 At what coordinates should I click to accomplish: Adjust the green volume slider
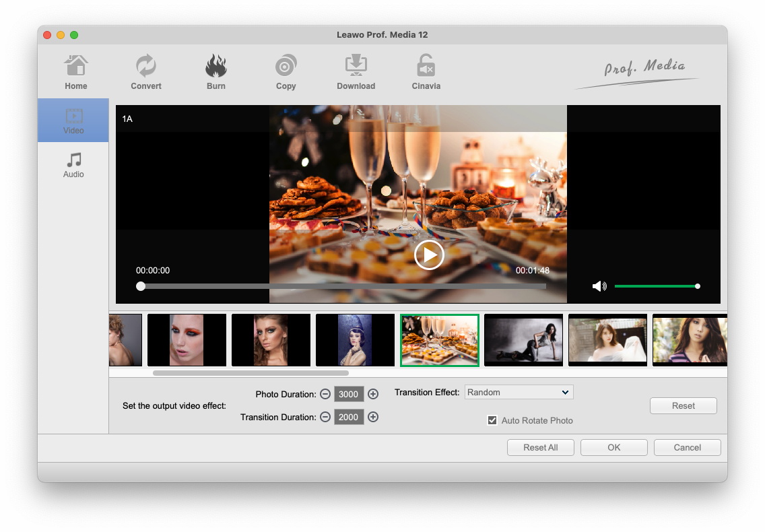[657, 286]
